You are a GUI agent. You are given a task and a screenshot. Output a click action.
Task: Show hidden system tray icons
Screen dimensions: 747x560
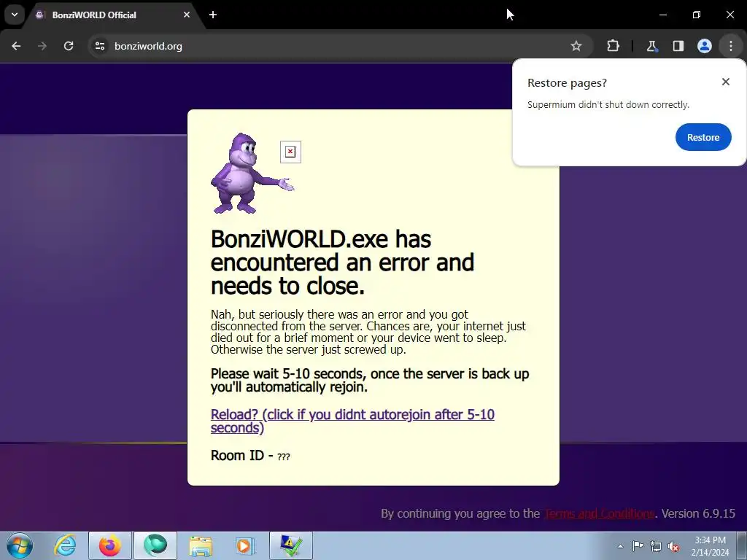620,546
